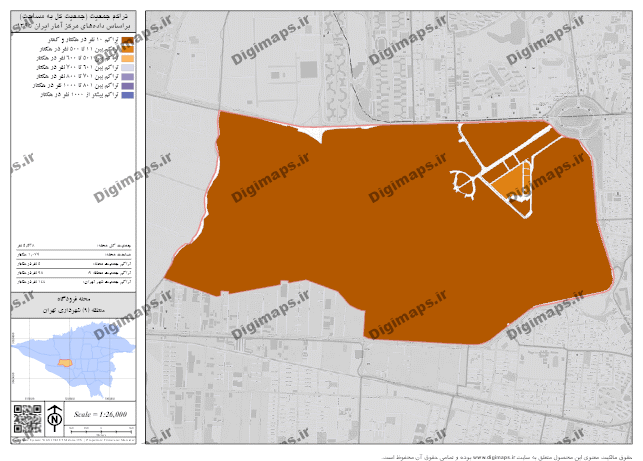Click the light purple 701 to 800 swatch

[128, 77]
